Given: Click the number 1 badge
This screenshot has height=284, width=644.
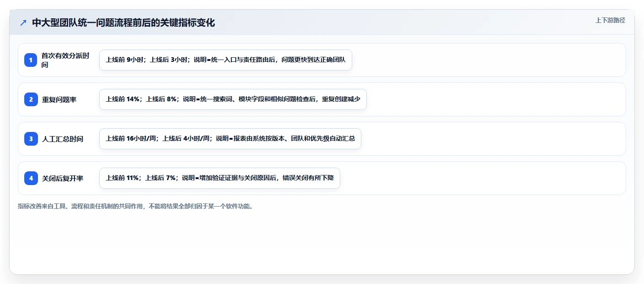Looking at the screenshot, I should pos(31,60).
